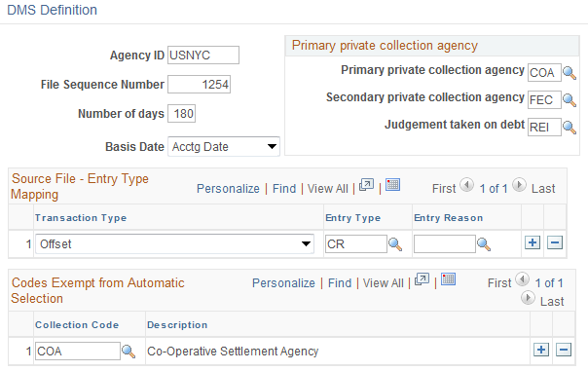The width and height of the screenshot is (588, 371).
Task: Open Entry Reason lookup magnifier
Action: (484, 244)
